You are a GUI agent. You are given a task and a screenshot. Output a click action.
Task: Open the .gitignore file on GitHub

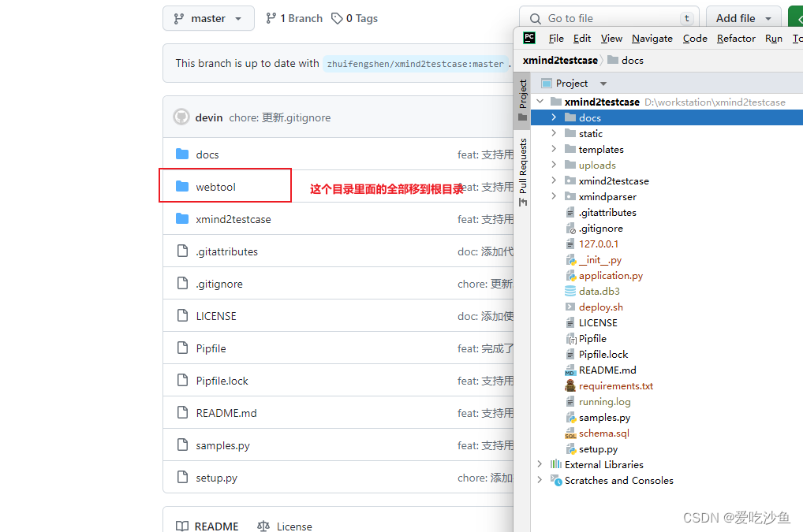tap(219, 284)
